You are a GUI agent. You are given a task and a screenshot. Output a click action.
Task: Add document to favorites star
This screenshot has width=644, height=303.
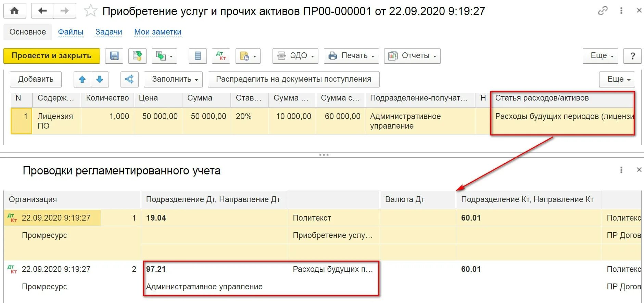[90, 11]
